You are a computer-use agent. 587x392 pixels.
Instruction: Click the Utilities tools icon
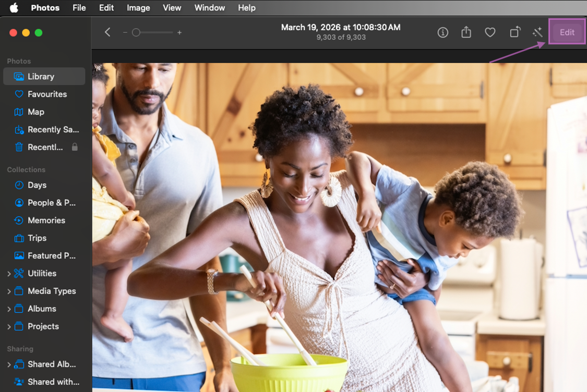pyautogui.click(x=19, y=274)
